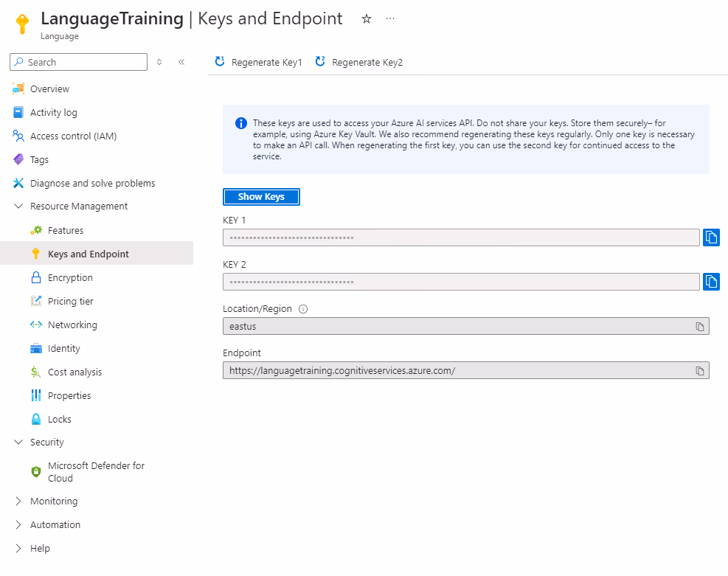Copy KEY 1 to clipboard
Screen dimensions: 728x576
[x=711, y=237]
